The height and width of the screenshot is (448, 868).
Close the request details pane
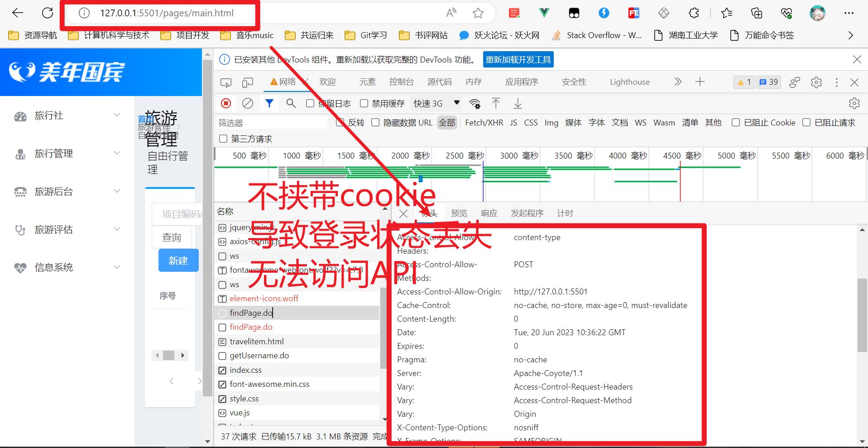click(403, 214)
